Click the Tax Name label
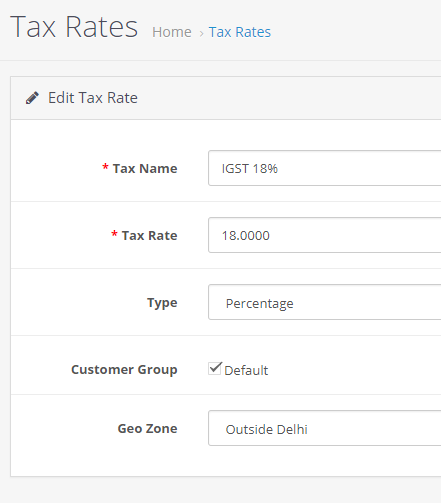The height and width of the screenshot is (503, 441). click(x=145, y=169)
